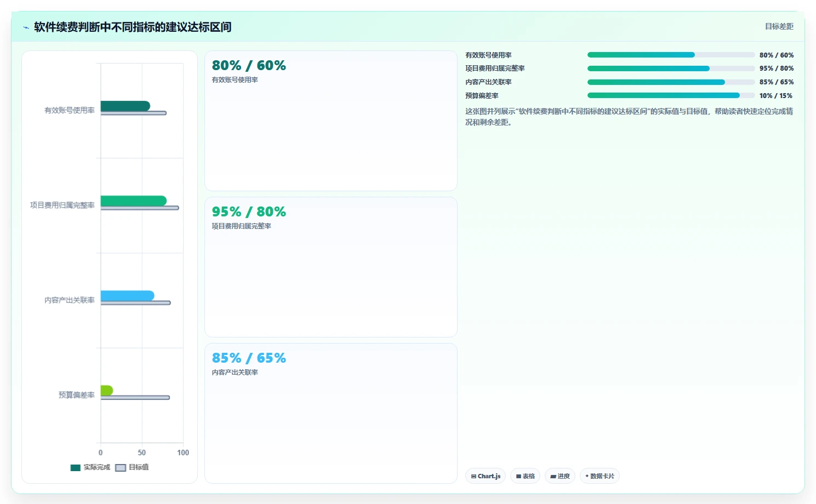Click the 预算偏差率 label in progress list

pyautogui.click(x=482, y=95)
